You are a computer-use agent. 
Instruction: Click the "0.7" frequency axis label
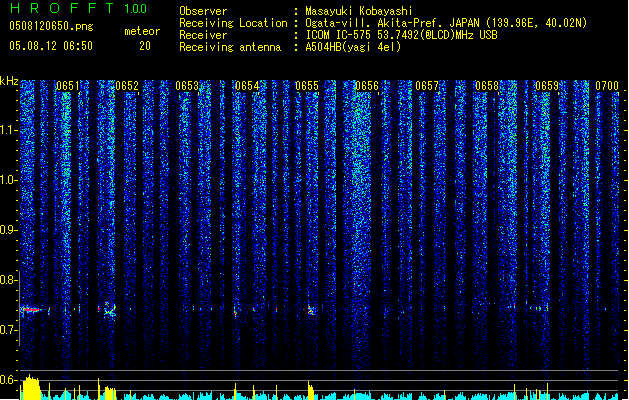[x=8, y=330]
